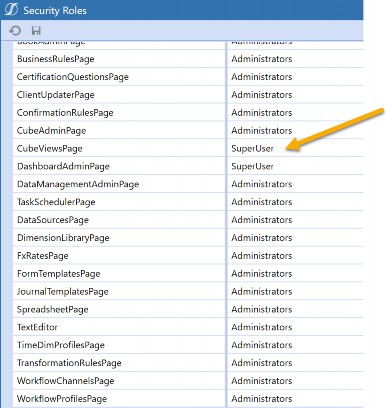Click Administrators value for BusinessRulesPage
Screen dimensions: 386x408
(x=262, y=59)
